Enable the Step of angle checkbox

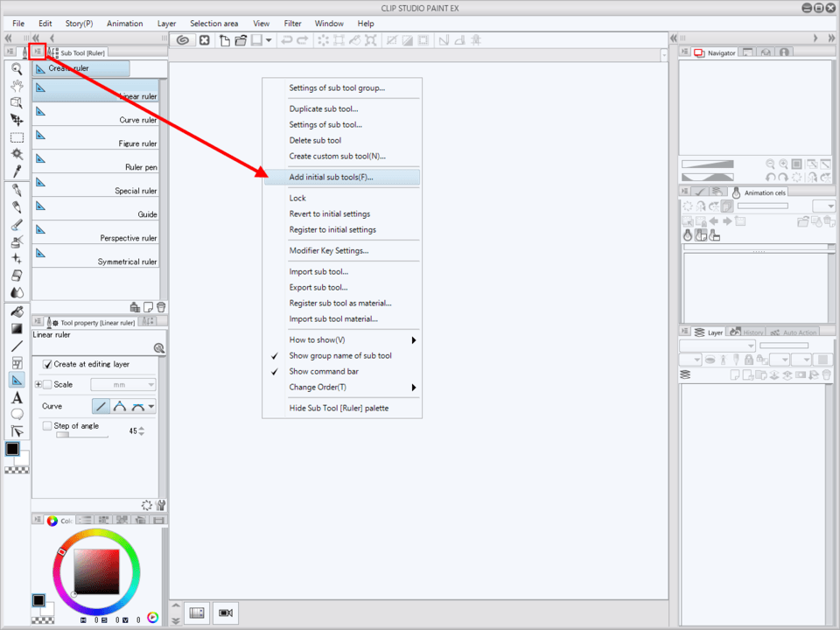(x=47, y=426)
